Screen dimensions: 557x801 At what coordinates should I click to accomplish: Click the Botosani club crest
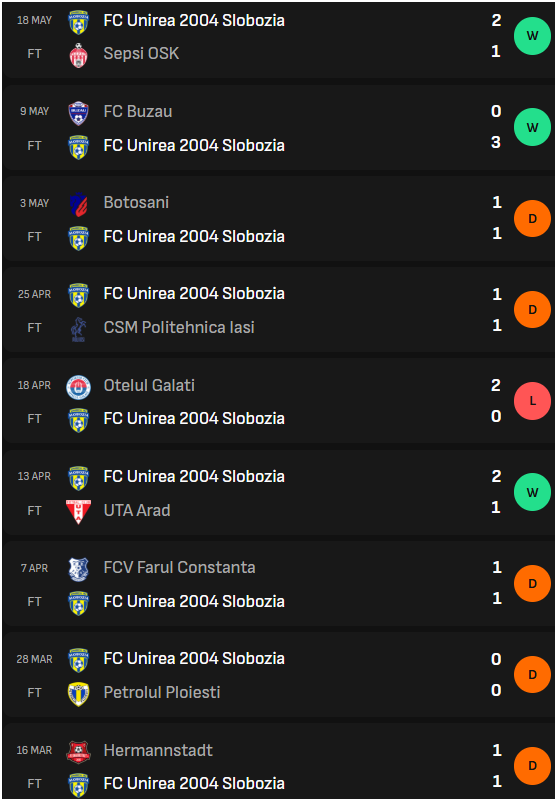click(x=78, y=204)
